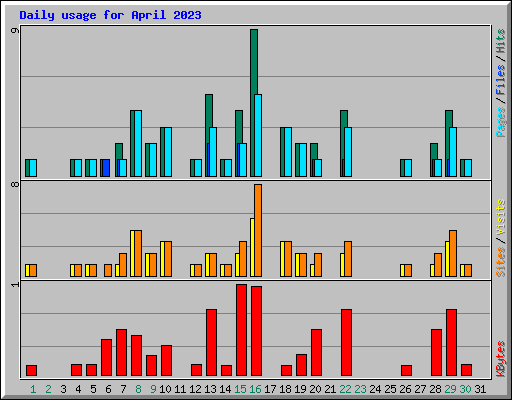The image size is (512, 400).
Task: Click the yellow Visits legend label
Action: 500,217
